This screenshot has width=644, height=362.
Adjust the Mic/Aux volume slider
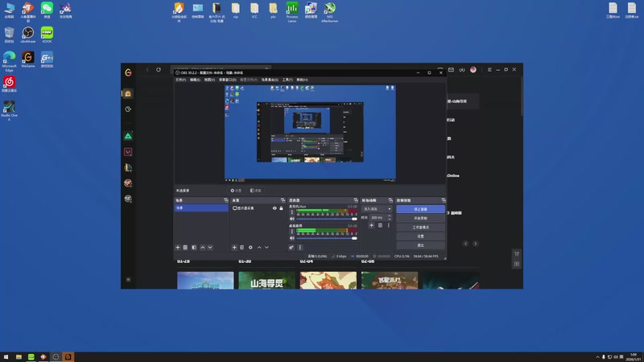[327, 219]
